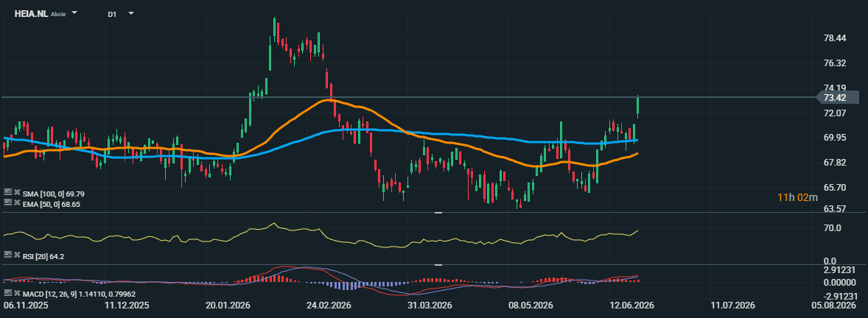Click the 65.70 price axis label
The height and width of the screenshot is (318, 868).
click(x=834, y=187)
